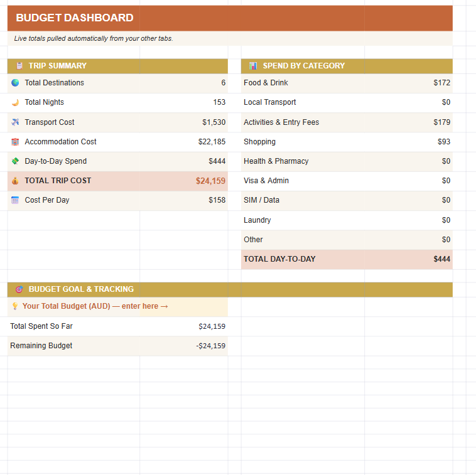The image size is (476, 475).
Task: Select the Accommodation Cost value $22,185
Action: point(212,142)
